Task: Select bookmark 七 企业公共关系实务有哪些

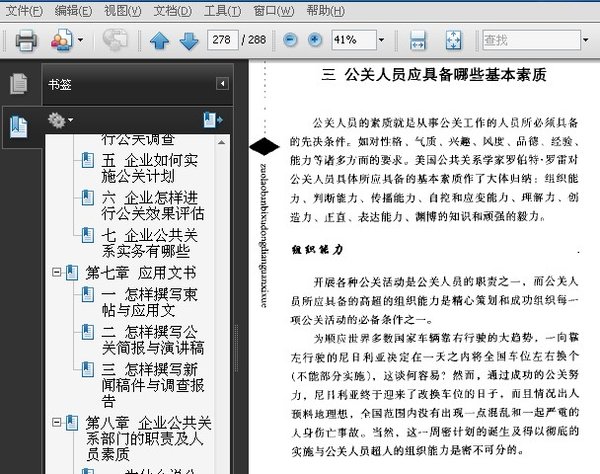Action: [x=150, y=243]
